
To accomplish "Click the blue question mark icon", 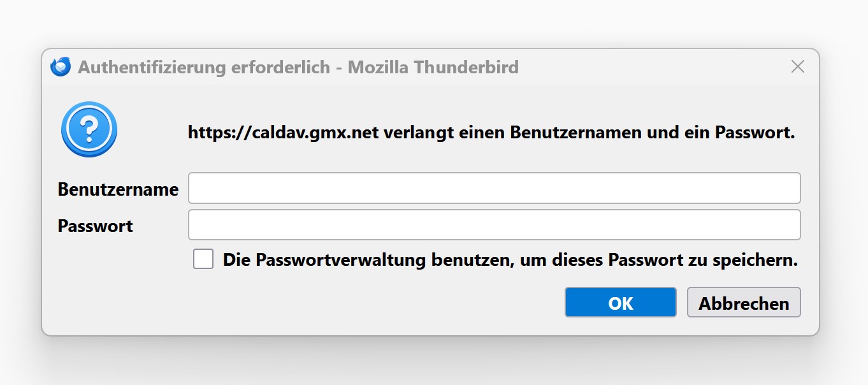I will point(89,129).
